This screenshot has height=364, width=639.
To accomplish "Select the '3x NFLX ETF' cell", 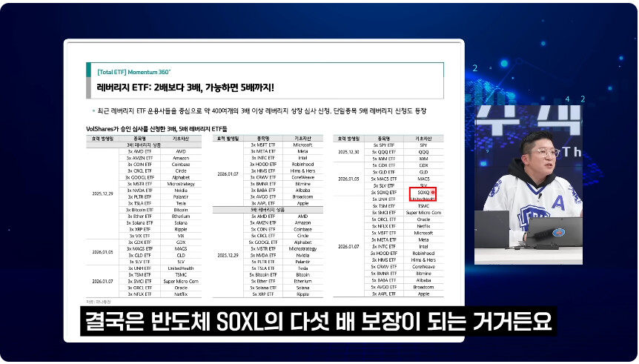I will click(139, 294).
